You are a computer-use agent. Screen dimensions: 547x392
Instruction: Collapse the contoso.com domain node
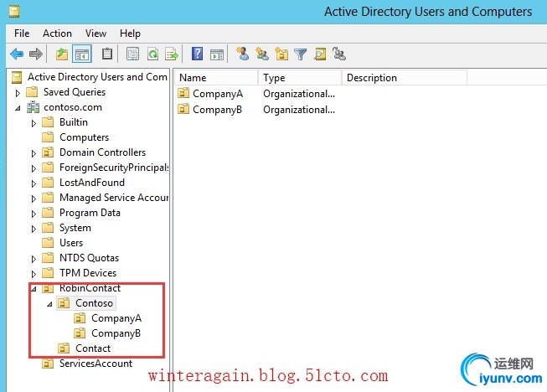18,108
